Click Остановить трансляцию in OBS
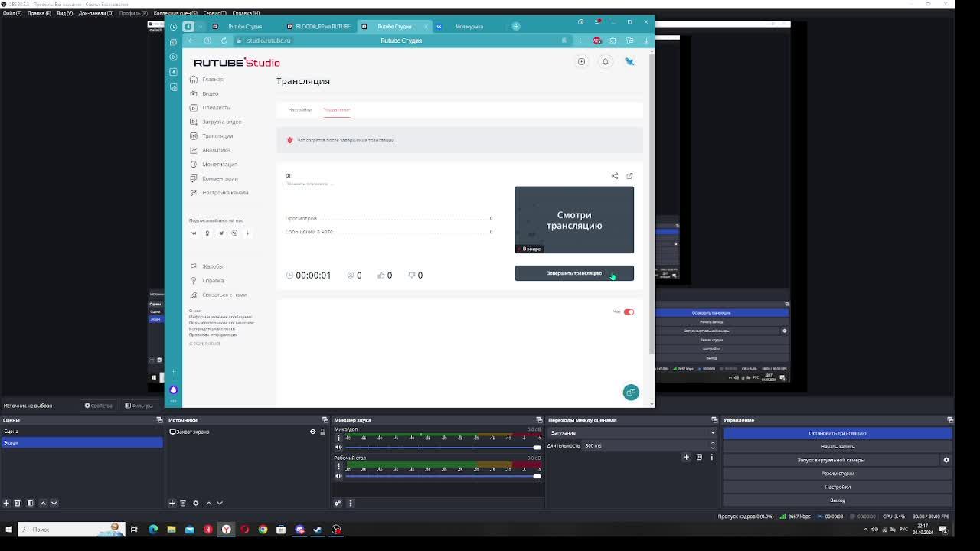 tap(838, 433)
